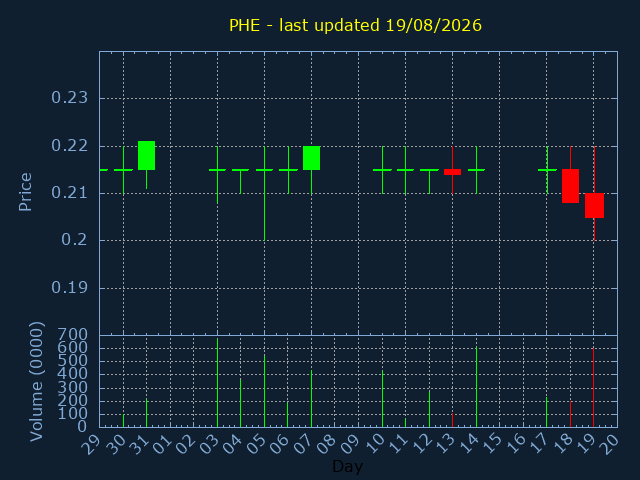The width and height of the screenshot is (640, 480).
Task: Click the 0.19 price axis label
Action: click(x=69, y=288)
